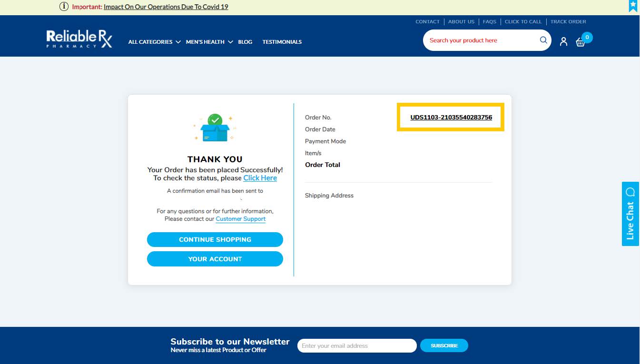The height and width of the screenshot is (364, 640).
Task: Click the star bookmark ribbon icon
Action: tap(633, 6)
